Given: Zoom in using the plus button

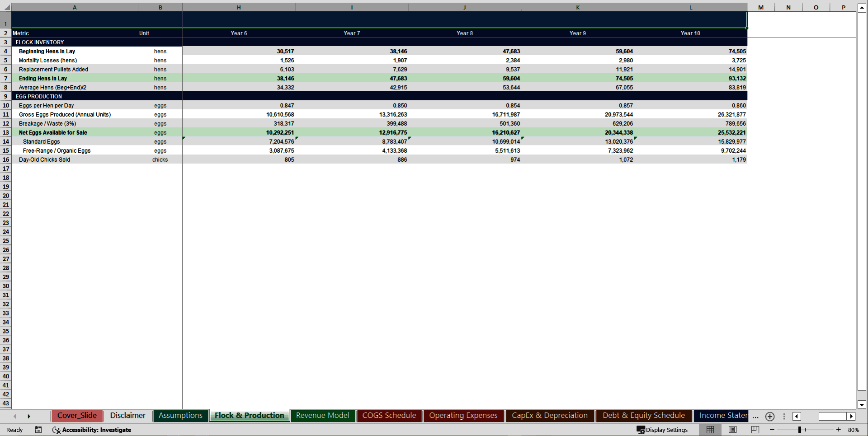Looking at the screenshot, I should pos(838,430).
